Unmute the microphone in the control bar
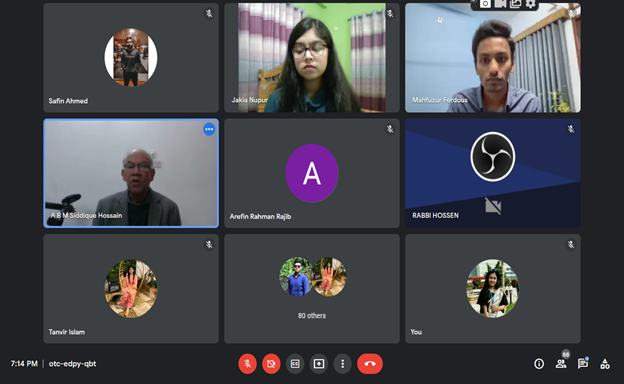This screenshot has width=624, height=384. point(248,364)
